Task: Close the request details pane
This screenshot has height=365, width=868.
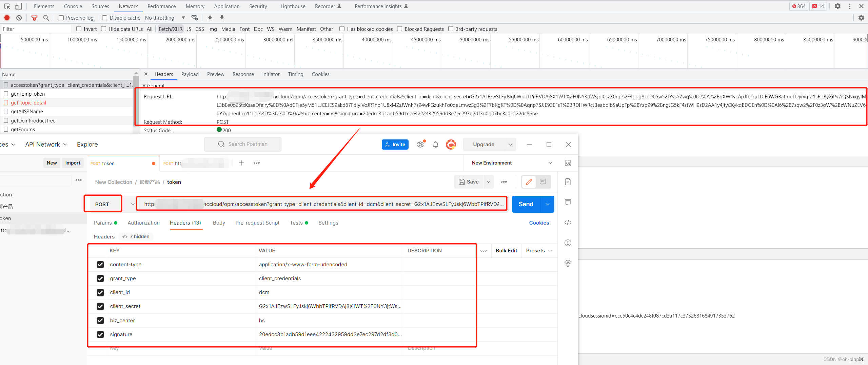Action: (x=146, y=74)
